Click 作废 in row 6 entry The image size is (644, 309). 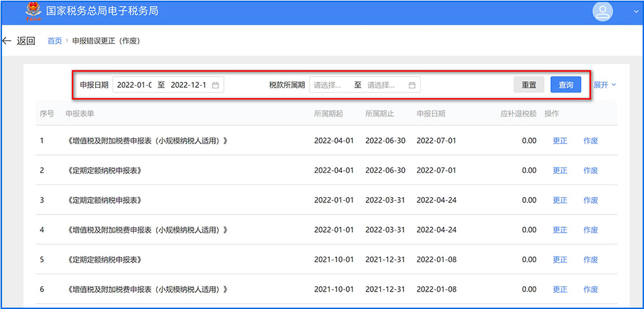coord(590,290)
